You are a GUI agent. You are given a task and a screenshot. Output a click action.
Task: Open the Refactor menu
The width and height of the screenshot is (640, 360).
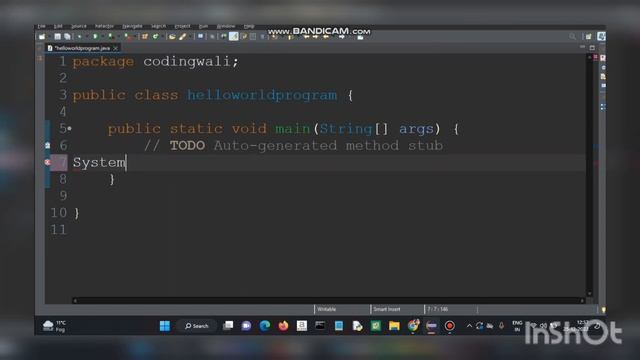pyautogui.click(x=104, y=26)
